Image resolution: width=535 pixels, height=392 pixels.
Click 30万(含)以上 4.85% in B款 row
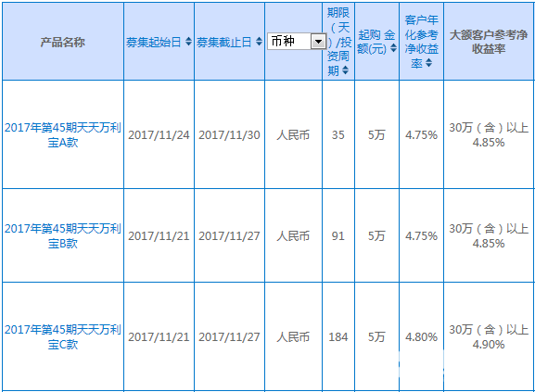(x=489, y=236)
